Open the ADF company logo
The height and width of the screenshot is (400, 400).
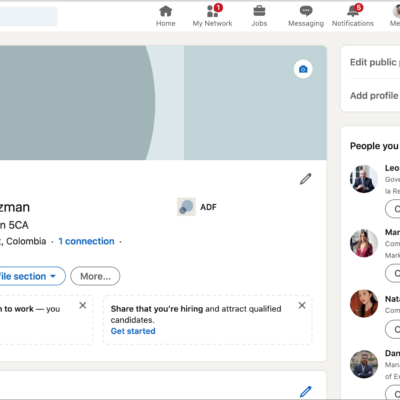point(186,207)
